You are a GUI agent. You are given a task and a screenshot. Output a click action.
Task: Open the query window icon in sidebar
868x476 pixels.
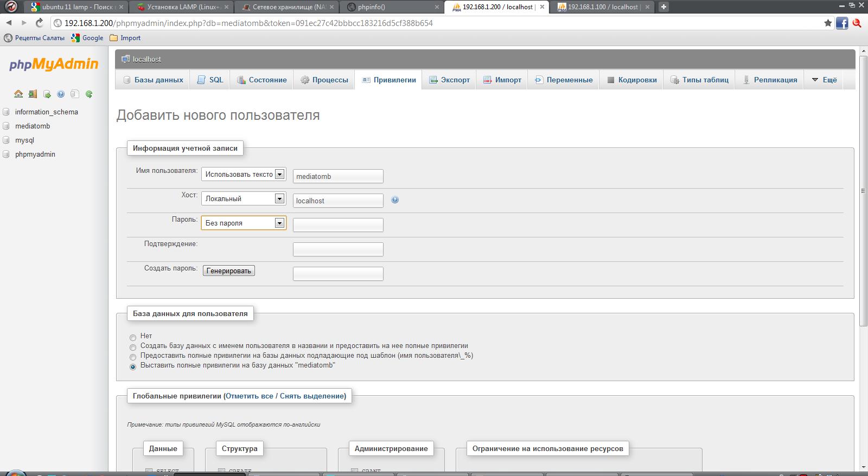click(47, 94)
